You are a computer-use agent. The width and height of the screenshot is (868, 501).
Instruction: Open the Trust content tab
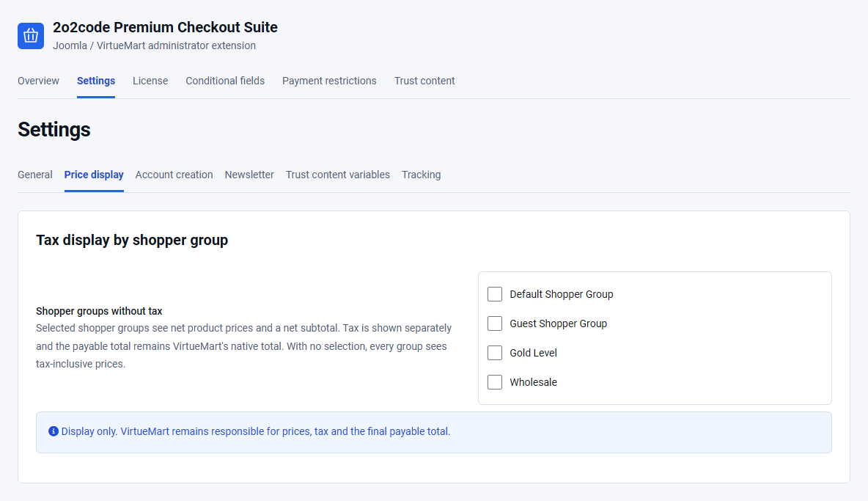(x=424, y=81)
